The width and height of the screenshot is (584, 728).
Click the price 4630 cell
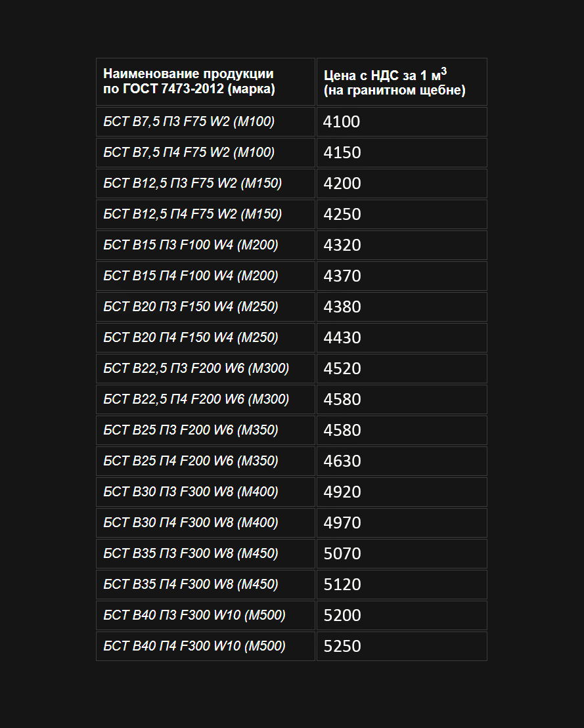coord(402,461)
